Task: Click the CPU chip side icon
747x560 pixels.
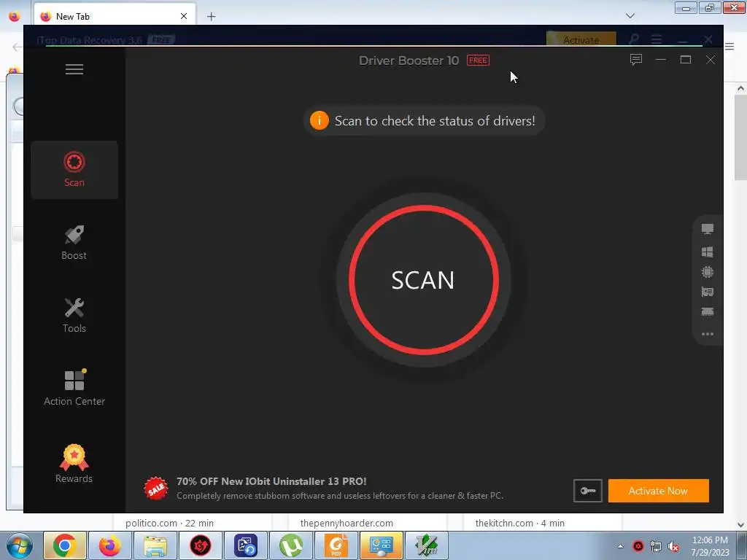Action: tap(708, 272)
